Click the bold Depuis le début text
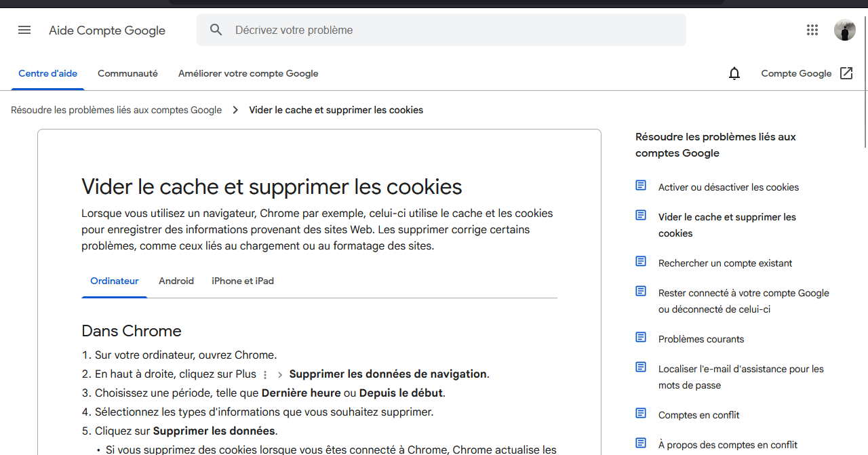Viewport: 868px width, 455px height. coord(401,393)
